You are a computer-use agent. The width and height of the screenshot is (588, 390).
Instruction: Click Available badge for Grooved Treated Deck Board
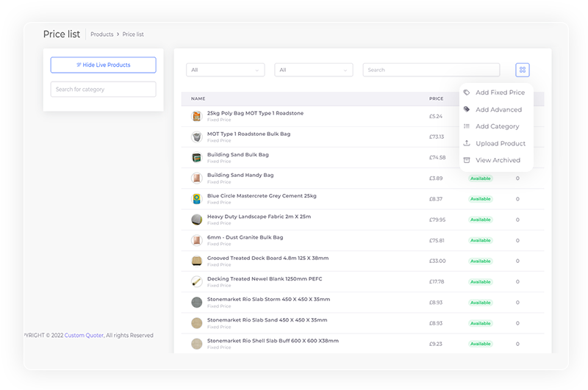click(x=481, y=261)
